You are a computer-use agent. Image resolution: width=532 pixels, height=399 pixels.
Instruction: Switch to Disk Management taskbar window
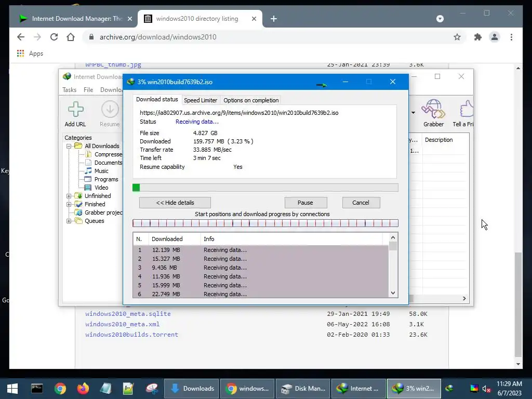coord(303,389)
